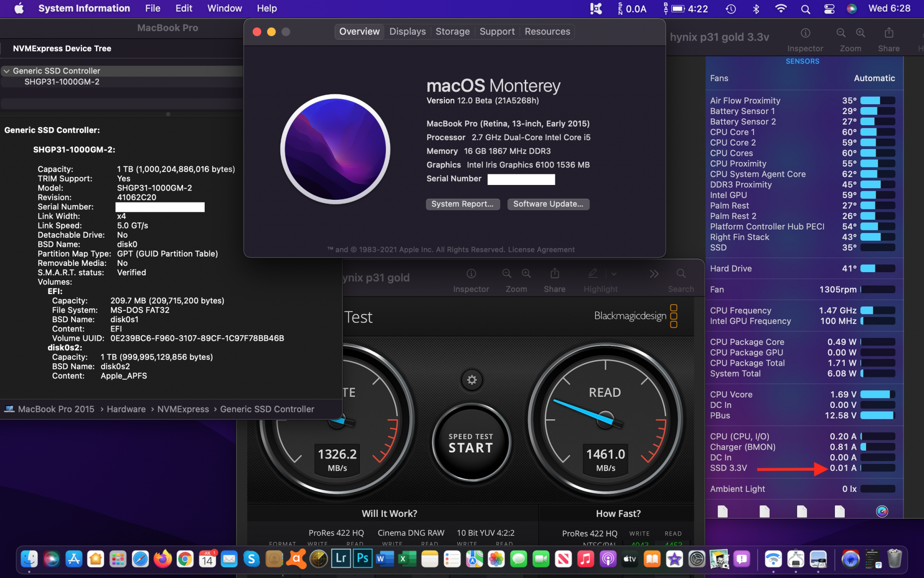This screenshot has height=578, width=924.
Task: Switch to the Storage tab
Action: point(452,31)
